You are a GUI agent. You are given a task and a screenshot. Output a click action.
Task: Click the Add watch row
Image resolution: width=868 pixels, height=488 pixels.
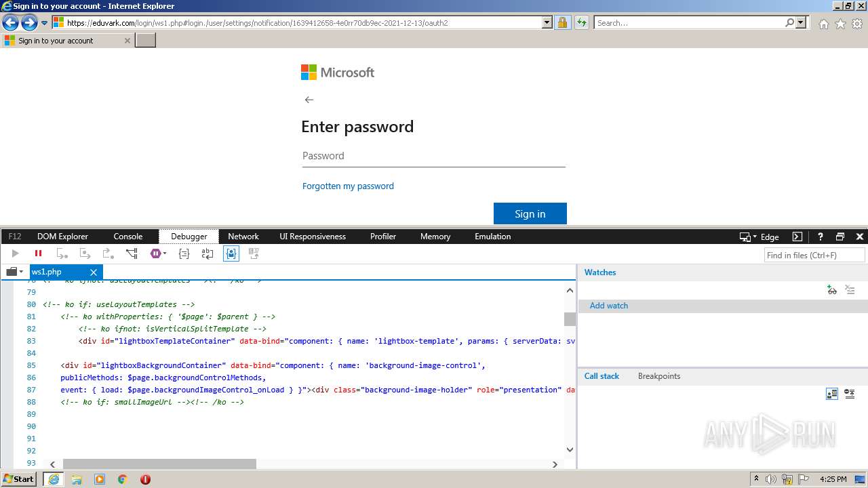coord(723,306)
